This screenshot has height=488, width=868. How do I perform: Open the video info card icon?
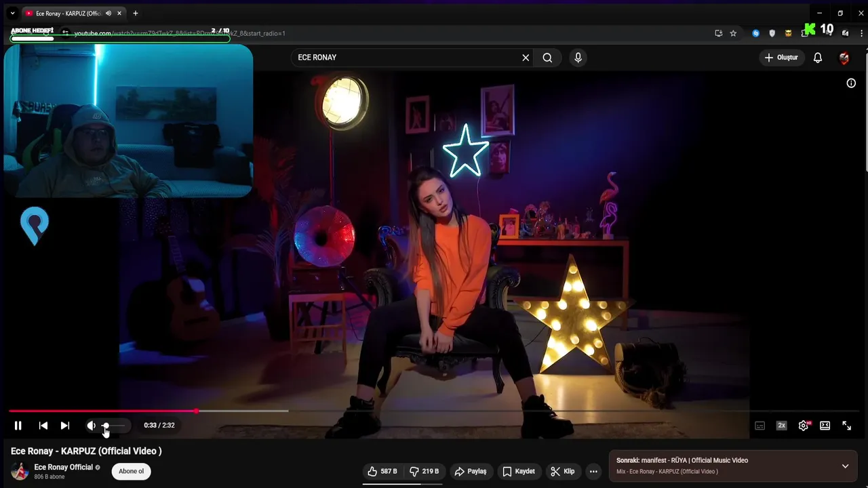(x=851, y=83)
